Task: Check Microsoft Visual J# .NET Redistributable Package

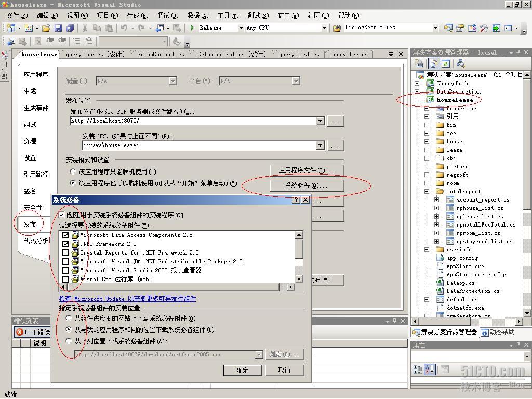Action: pos(66,261)
